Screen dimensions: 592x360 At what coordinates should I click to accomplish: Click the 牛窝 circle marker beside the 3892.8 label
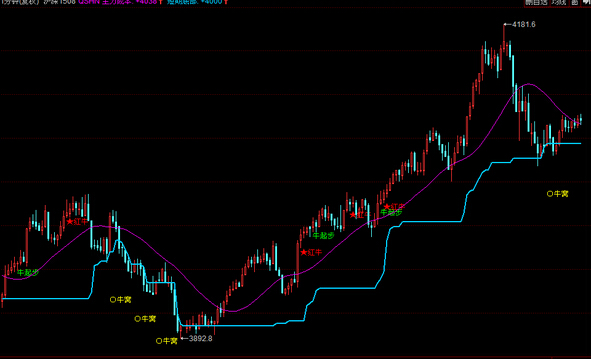[x=166, y=341]
